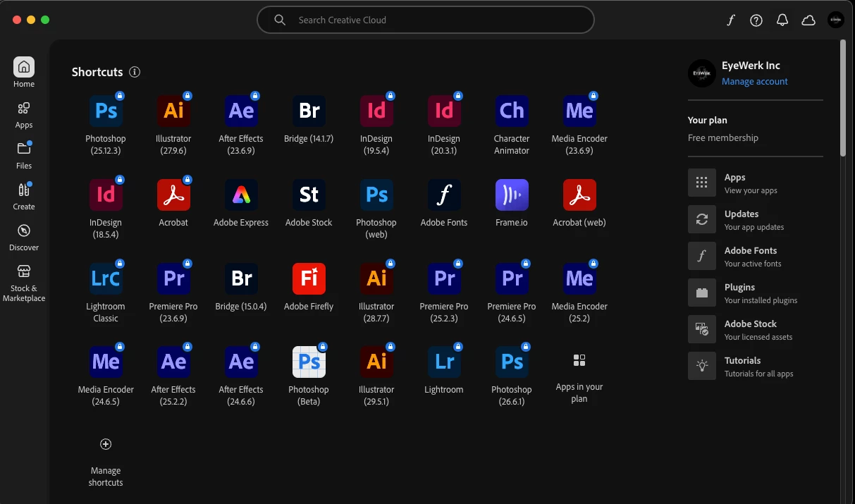This screenshot has width=855, height=504.
Task: Open fonts icon in top bar
Action: tap(731, 20)
